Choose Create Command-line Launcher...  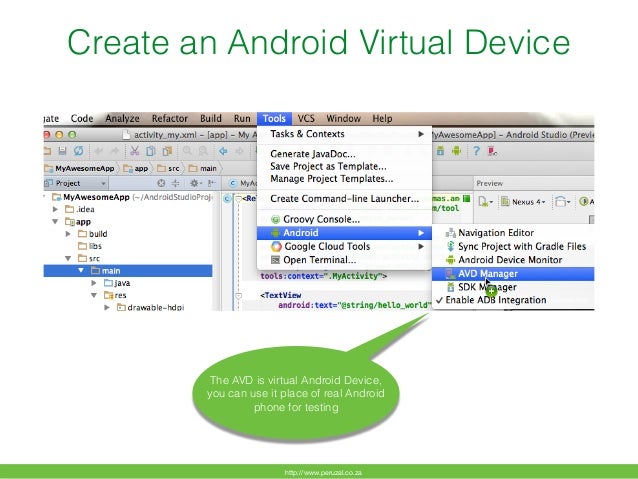tap(344, 199)
